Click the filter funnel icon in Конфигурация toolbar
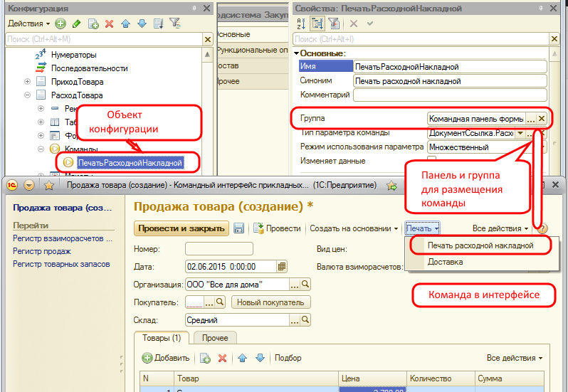The width and height of the screenshot is (568, 392). click(175, 23)
